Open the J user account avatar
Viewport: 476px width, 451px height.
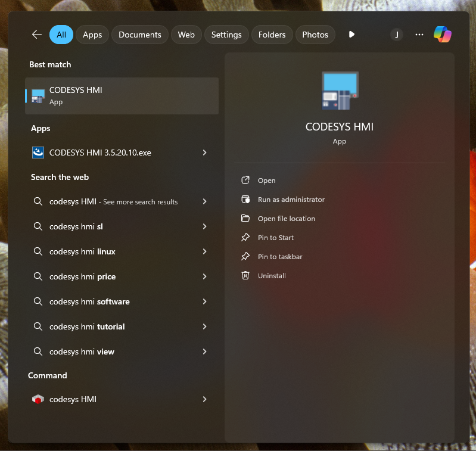(396, 35)
